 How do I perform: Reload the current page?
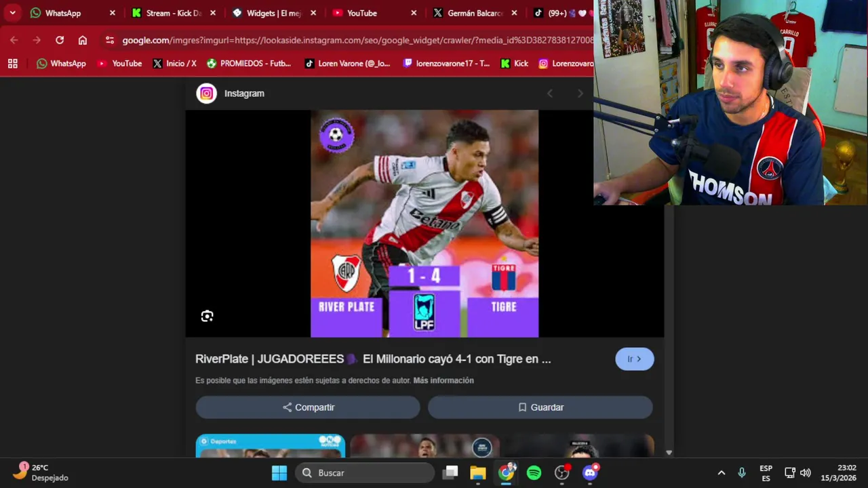(x=60, y=40)
